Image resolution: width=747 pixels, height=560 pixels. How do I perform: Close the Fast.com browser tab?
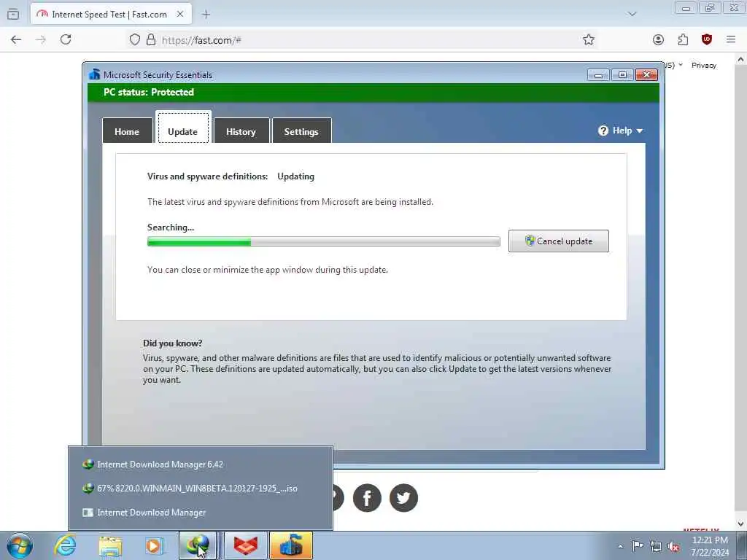180,15
